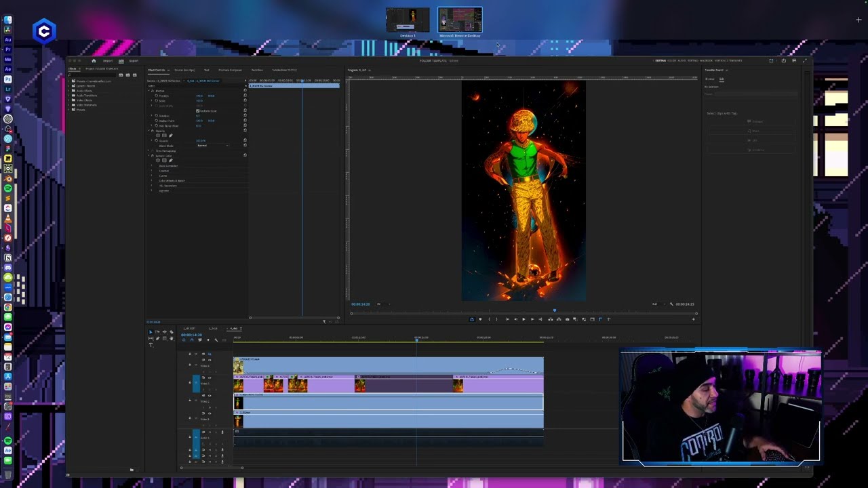Viewport: 868px width, 488px height.
Task: Open the Blend Mode dropdown
Action: (213, 145)
